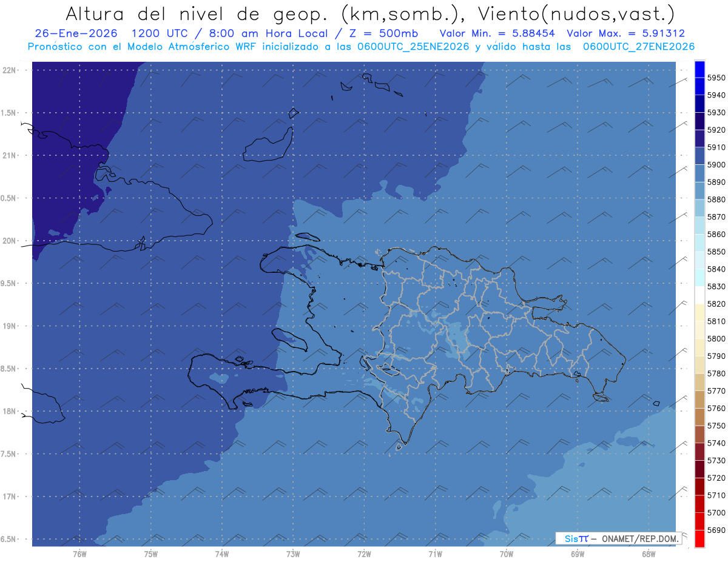Click the '5780' legend value

716,373
